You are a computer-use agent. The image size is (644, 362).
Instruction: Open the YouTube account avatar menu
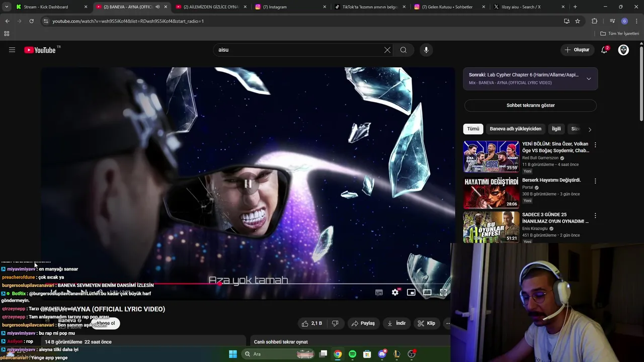[623, 50]
